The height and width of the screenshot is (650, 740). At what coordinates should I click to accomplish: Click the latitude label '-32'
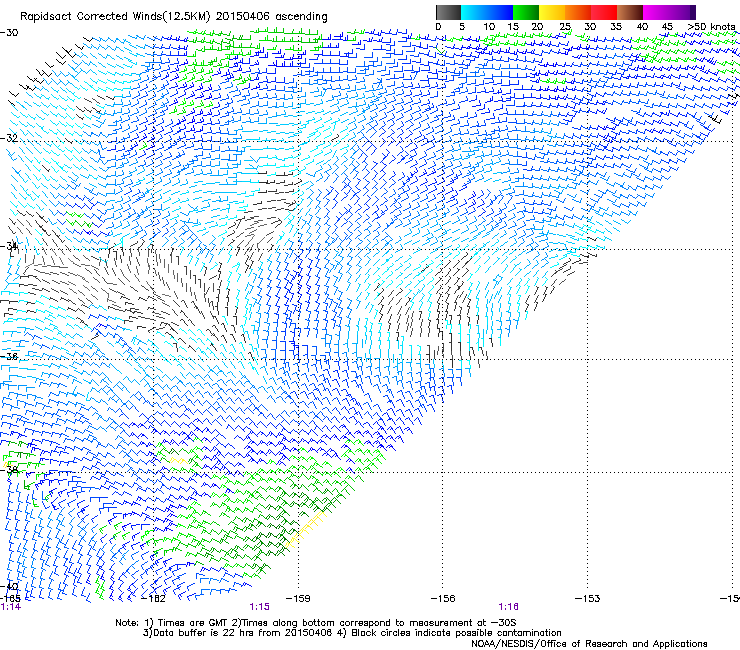pos(9,138)
